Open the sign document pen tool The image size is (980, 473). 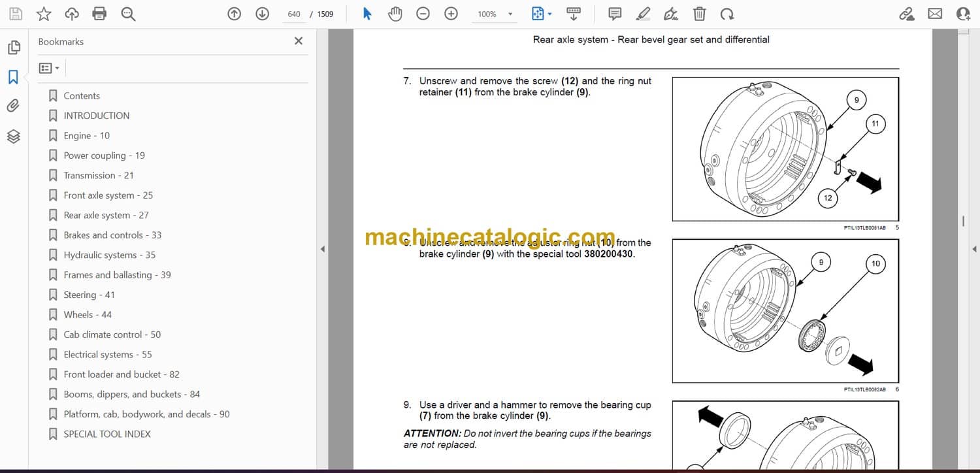click(671, 14)
